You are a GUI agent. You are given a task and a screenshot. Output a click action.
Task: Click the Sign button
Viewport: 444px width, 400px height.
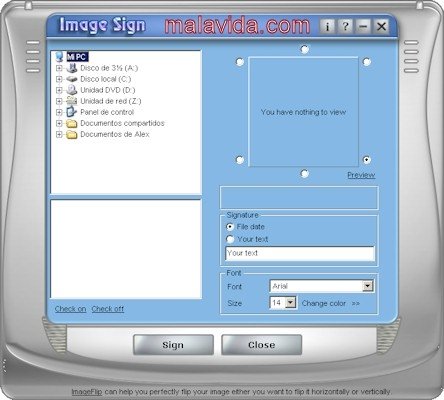click(173, 345)
